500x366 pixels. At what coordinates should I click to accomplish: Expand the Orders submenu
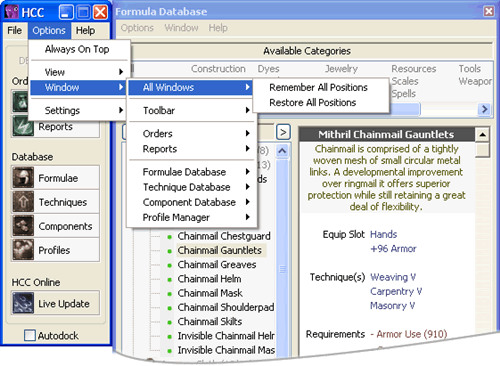(x=192, y=134)
